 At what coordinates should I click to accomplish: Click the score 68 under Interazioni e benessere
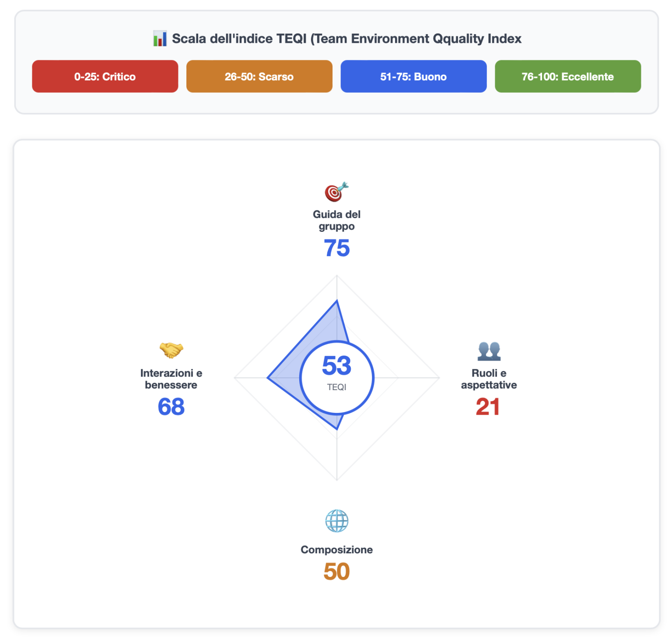coord(171,407)
